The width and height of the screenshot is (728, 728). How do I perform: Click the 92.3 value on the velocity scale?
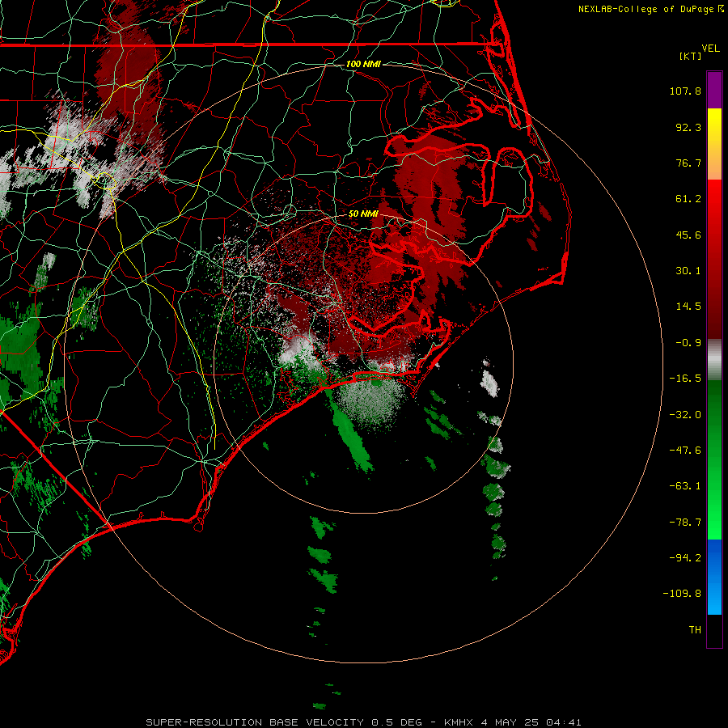[x=688, y=127]
